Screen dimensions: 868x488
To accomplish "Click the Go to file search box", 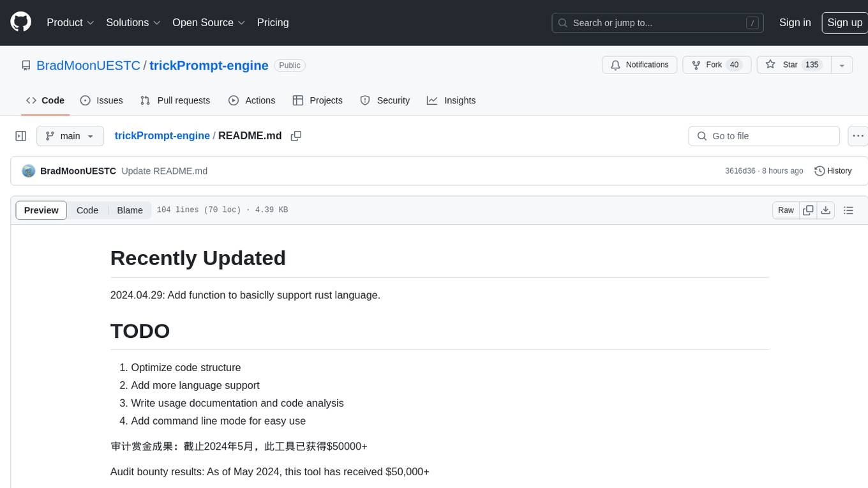I will [764, 136].
